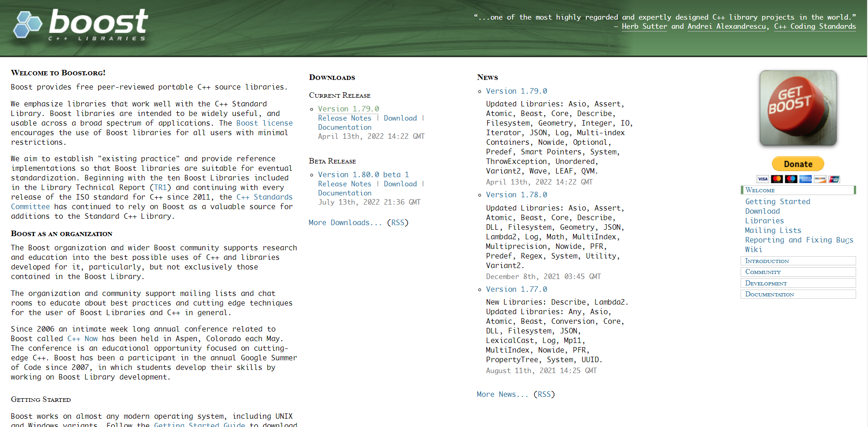The width and height of the screenshot is (868, 427).
Task: Open Reporting and Fixing Bugs in sidebar
Action: tap(799, 240)
